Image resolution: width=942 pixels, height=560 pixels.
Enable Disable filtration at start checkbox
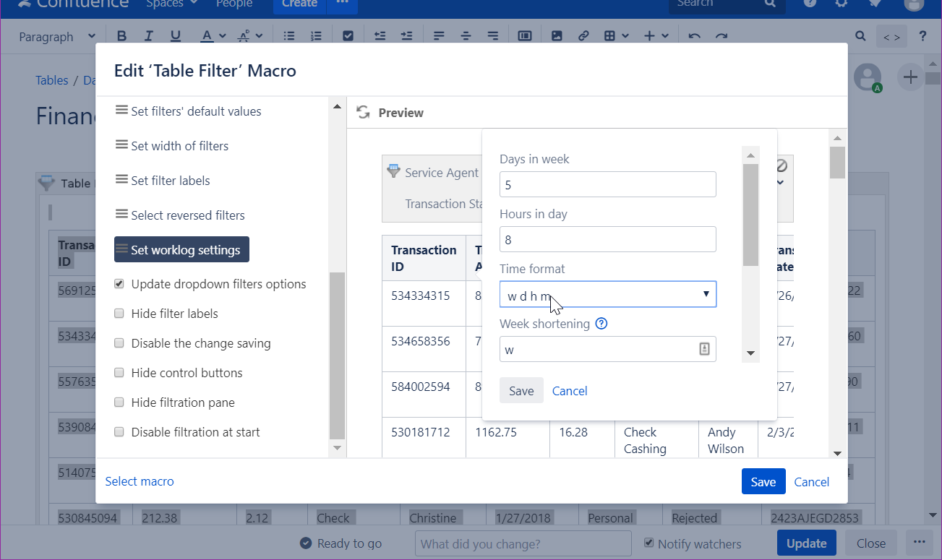coord(119,432)
